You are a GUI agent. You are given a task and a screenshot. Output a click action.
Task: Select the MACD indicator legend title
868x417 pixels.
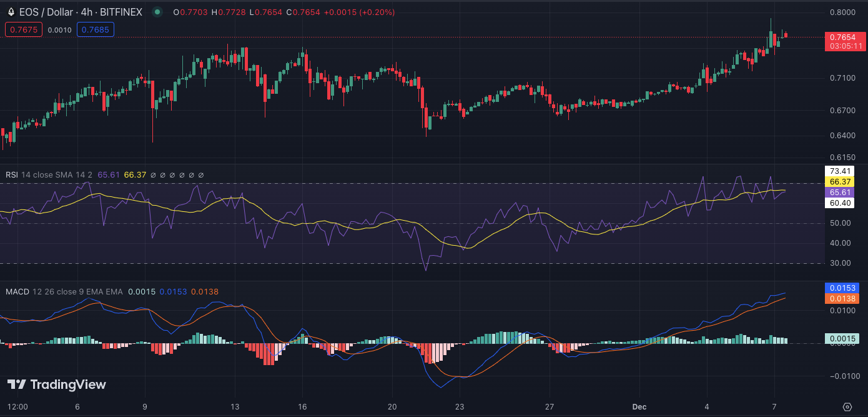coord(17,291)
